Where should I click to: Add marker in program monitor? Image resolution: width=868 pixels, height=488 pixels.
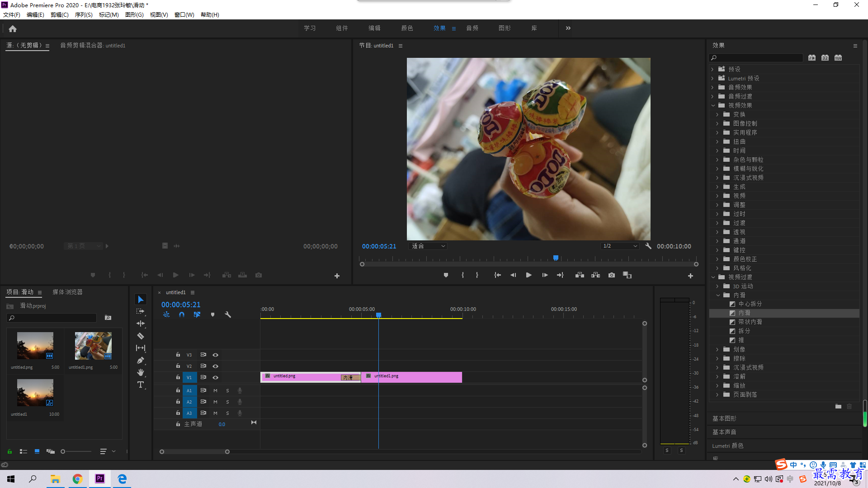coord(446,275)
